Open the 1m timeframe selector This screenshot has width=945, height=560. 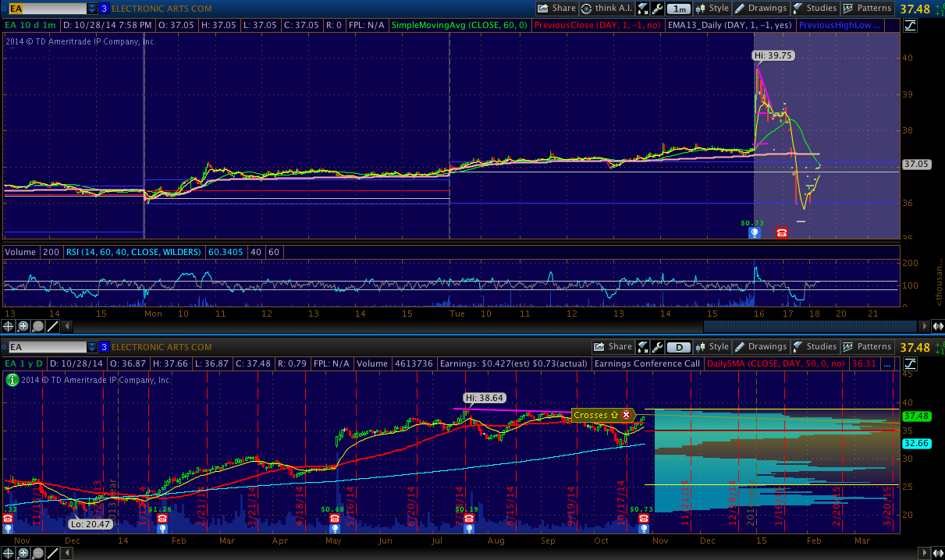click(x=680, y=9)
